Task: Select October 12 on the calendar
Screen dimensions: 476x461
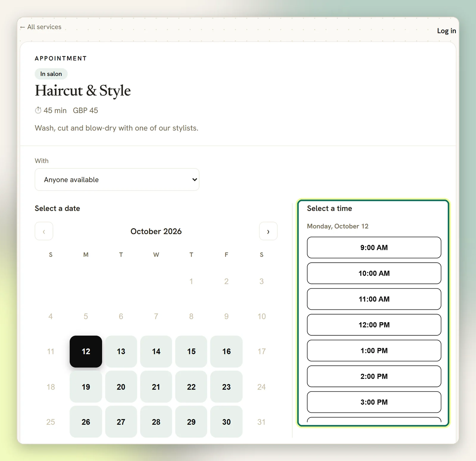Action: point(86,351)
